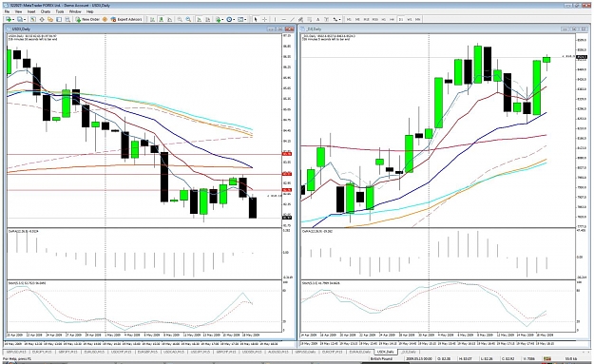The image size is (594, 364).
Task: Open the Help menu
Action: tap(89, 11)
